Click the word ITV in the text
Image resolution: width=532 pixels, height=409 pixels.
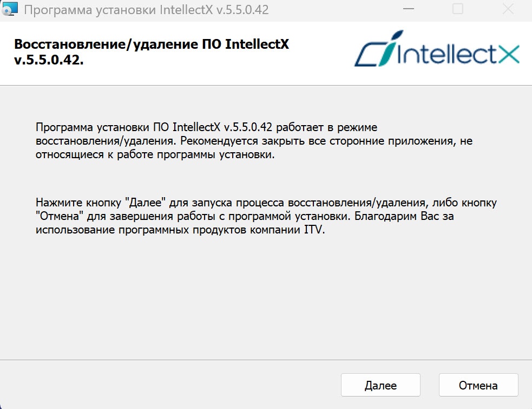tap(314, 230)
